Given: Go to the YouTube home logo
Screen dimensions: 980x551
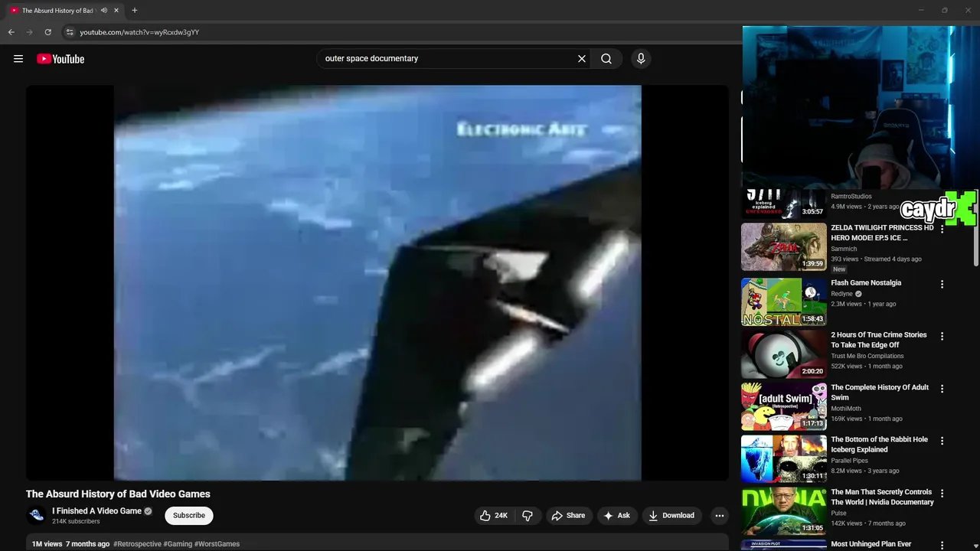Looking at the screenshot, I should coord(60,59).
